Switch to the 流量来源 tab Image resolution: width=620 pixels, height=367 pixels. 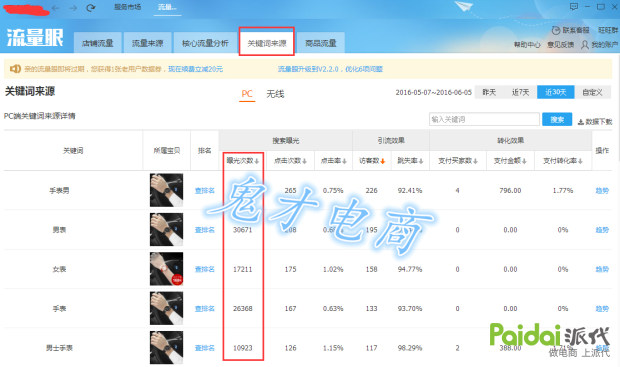(147, 43)
